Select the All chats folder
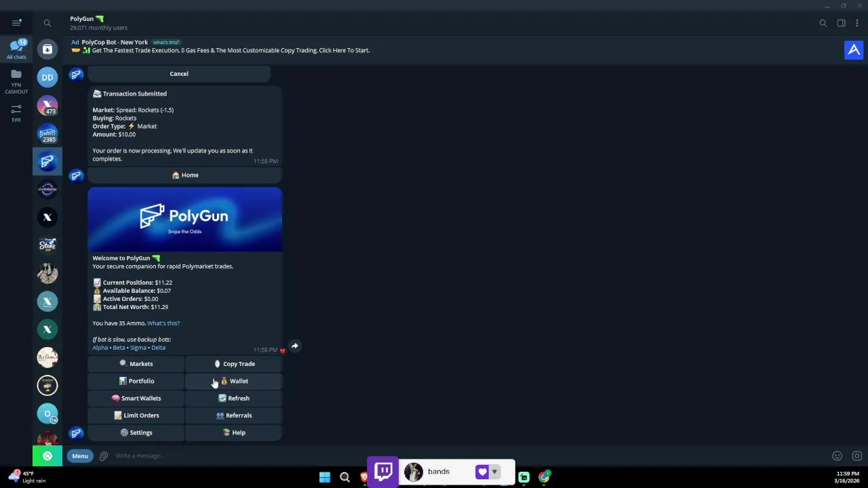This screenshot has height=488, width=868. (16, 49)
